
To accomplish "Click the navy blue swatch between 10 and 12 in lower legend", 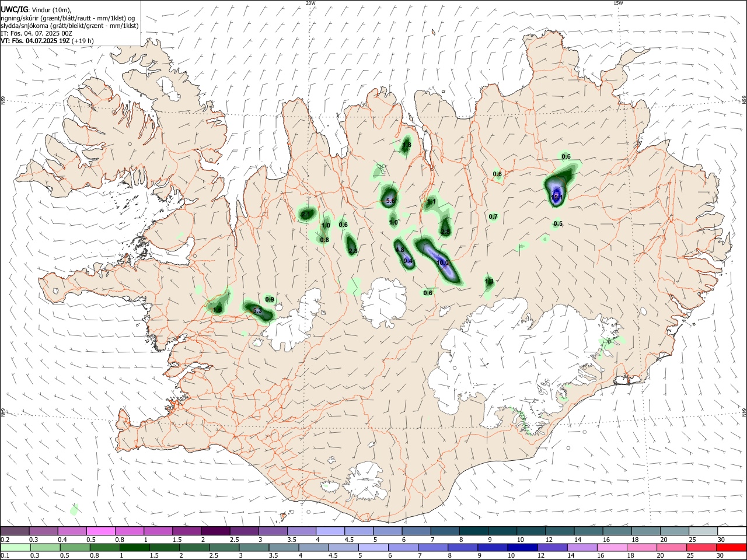I will pos(522,548).
